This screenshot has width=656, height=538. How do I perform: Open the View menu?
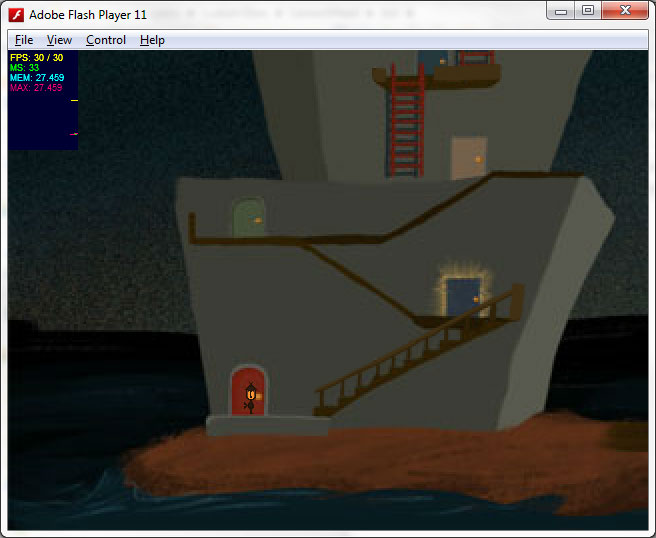pos(59,40)
